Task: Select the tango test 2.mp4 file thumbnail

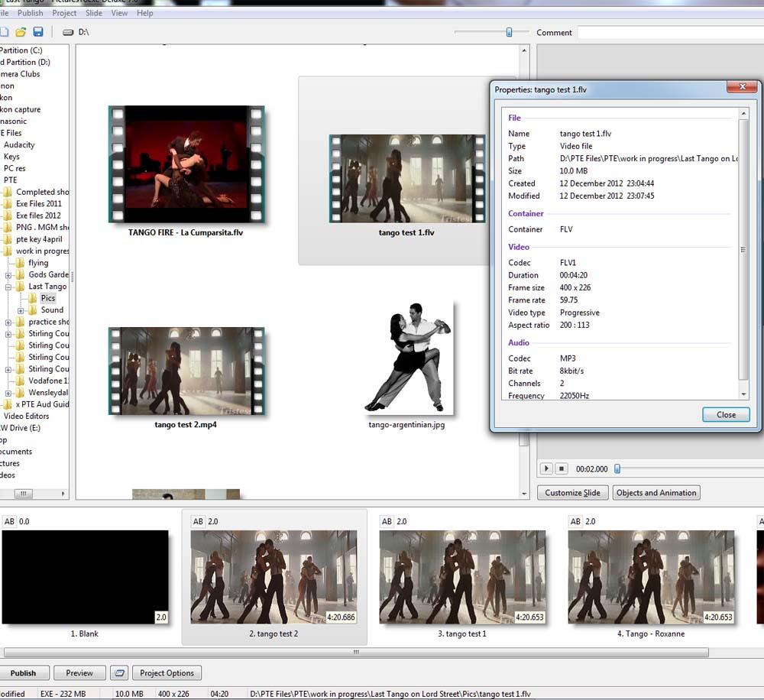Action: coord(186,371)
